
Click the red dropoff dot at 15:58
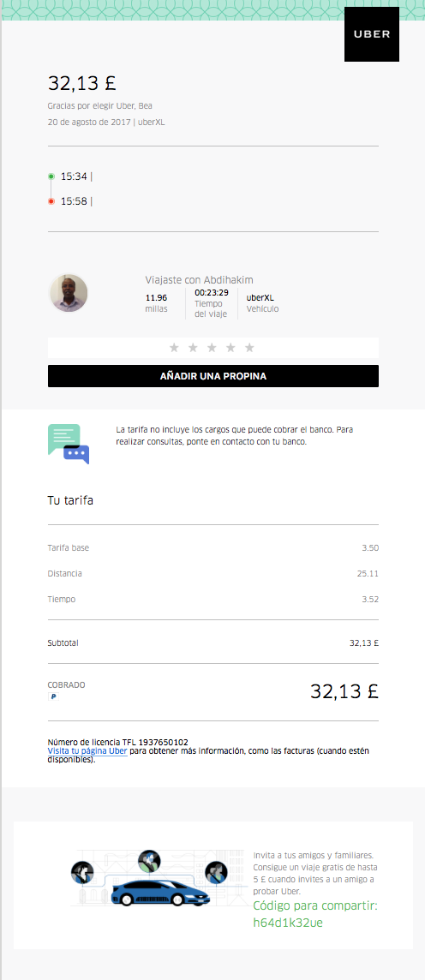pyautogui.click(x=51, y=201)
